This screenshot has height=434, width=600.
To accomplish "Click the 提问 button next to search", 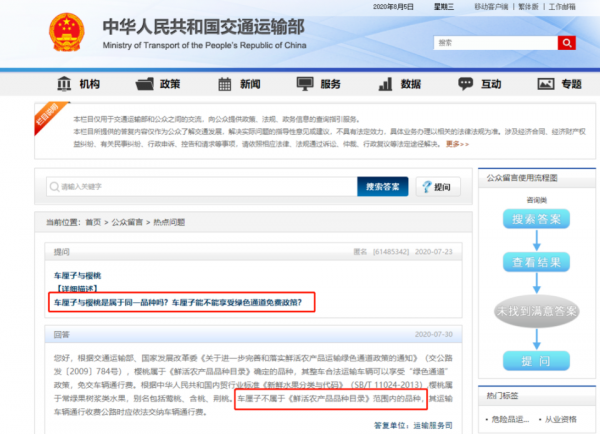I will 438,187.
